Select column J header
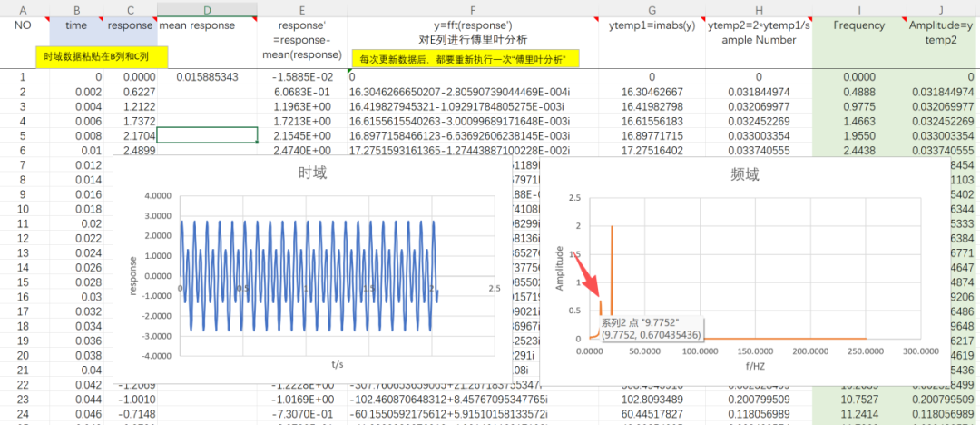The width and height of the screenshot is (980, 425). point(940,9)
